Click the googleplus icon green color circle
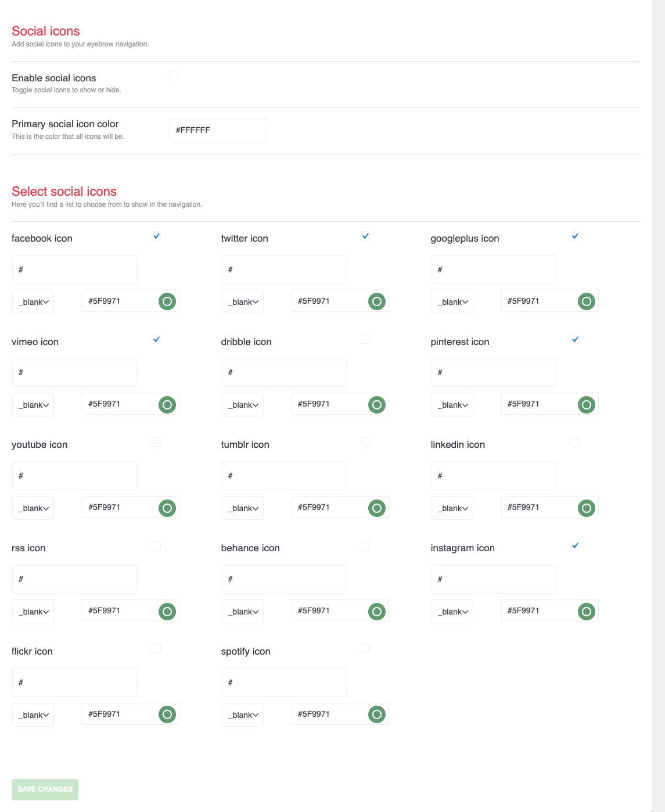The image size is (665, 812). tap(587, 301)
